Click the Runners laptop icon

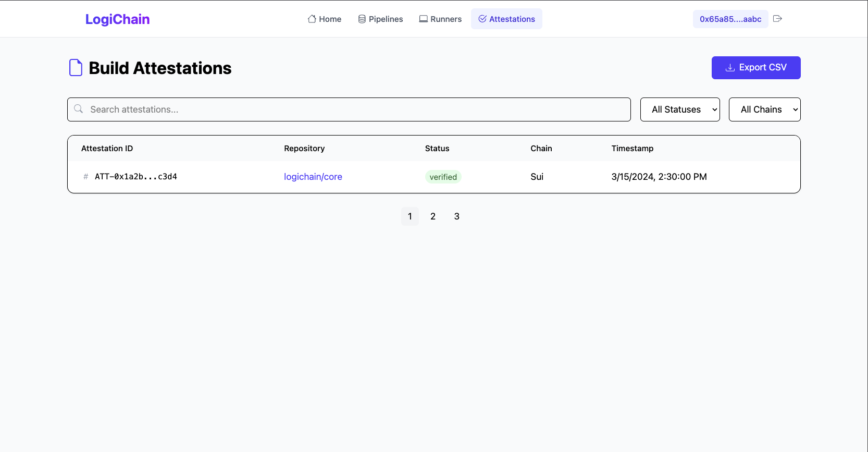[424, 19]
